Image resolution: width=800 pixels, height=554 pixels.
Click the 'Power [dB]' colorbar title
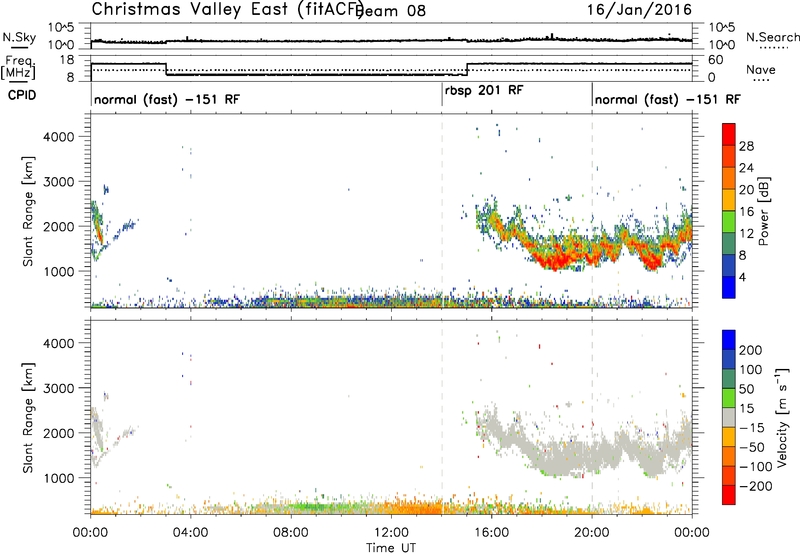tap(763, 211)
